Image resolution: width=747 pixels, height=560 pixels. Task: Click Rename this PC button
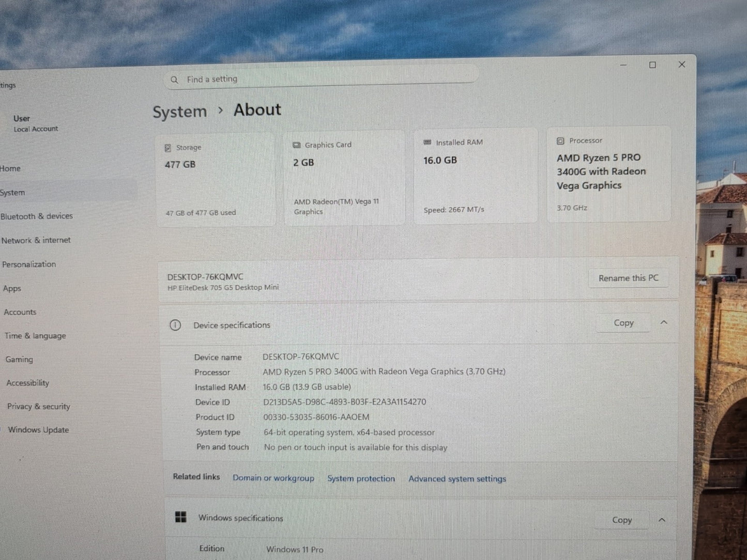pos(628,278)
